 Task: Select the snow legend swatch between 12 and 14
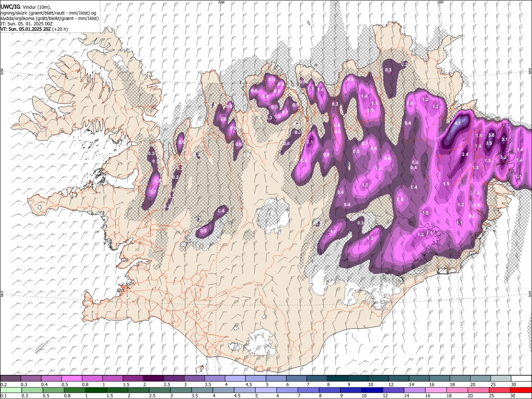click(x=399, y=378)
